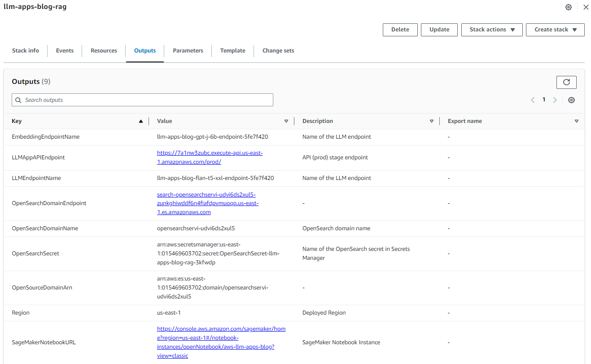
Task: Open the Export name column filter icon
Action: (577, 121)
